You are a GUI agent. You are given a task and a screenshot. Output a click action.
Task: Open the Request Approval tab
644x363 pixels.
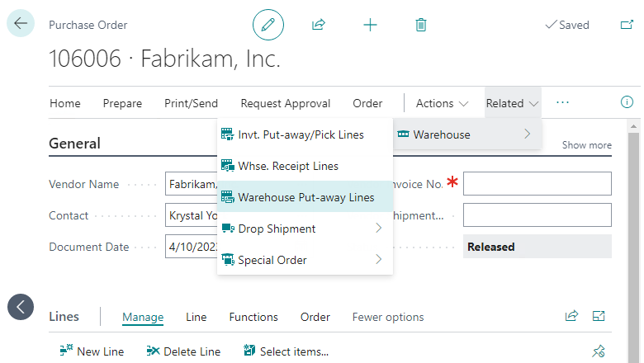point(286,103)
